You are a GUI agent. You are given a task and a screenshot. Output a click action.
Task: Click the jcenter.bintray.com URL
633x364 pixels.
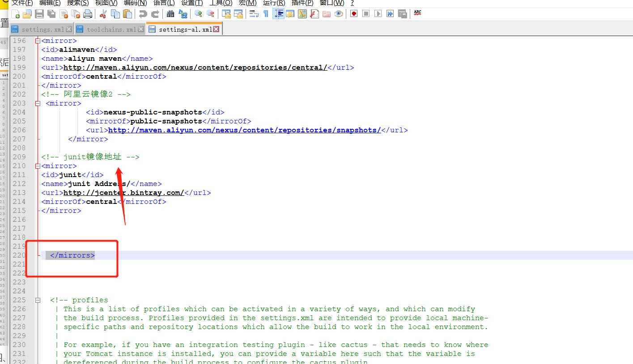tap(124, 193)
